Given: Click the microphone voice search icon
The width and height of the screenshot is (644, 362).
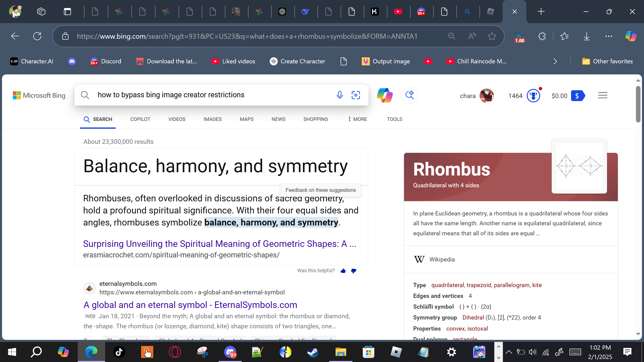Looking at the screenshot, I should 340,95.
